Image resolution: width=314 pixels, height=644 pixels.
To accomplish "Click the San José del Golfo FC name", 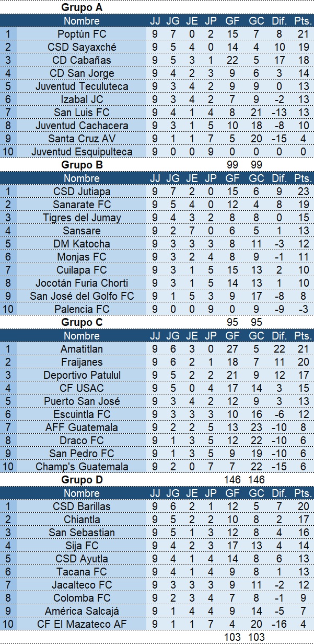I will point(82,296).
